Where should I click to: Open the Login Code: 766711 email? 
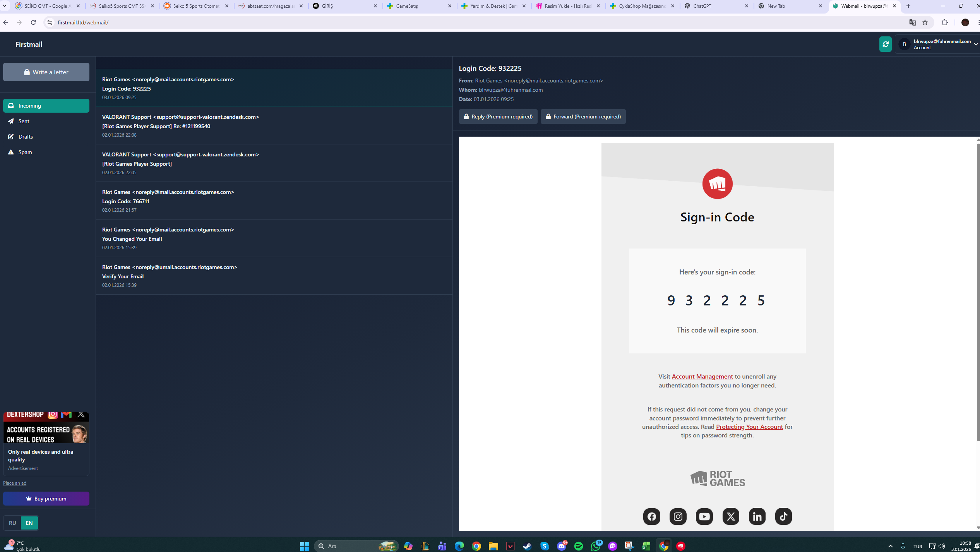(x=274, y=201)
